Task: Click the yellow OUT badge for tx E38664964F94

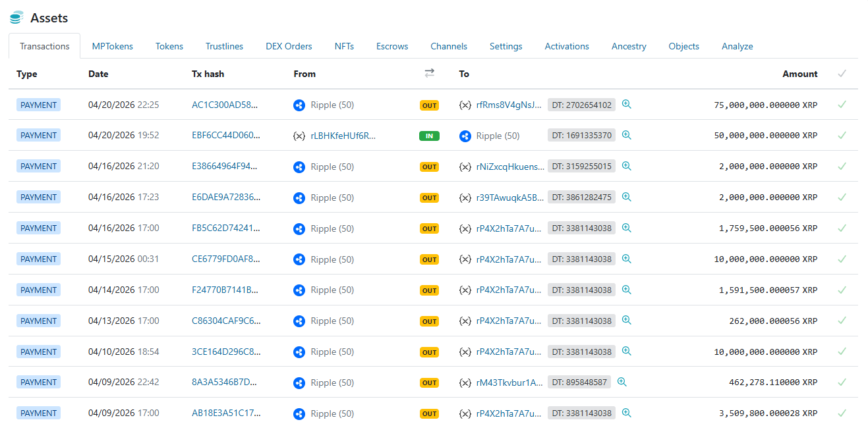Action: 429,167
